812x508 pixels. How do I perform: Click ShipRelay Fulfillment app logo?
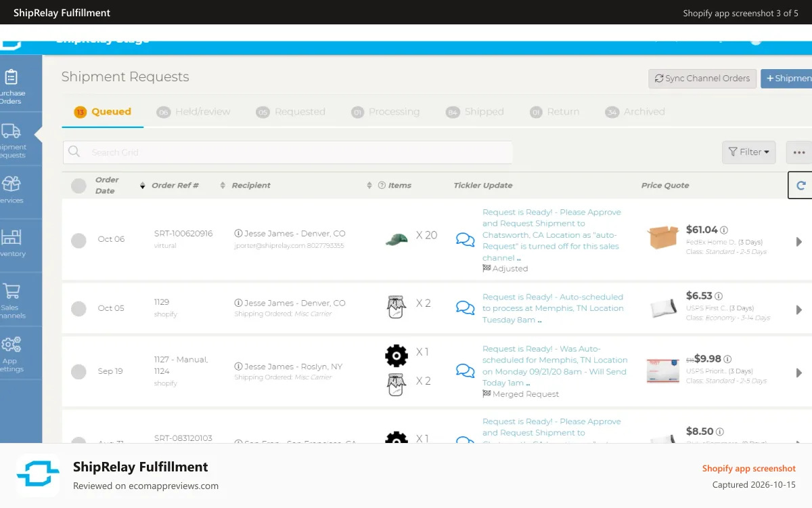coord(38,475)
